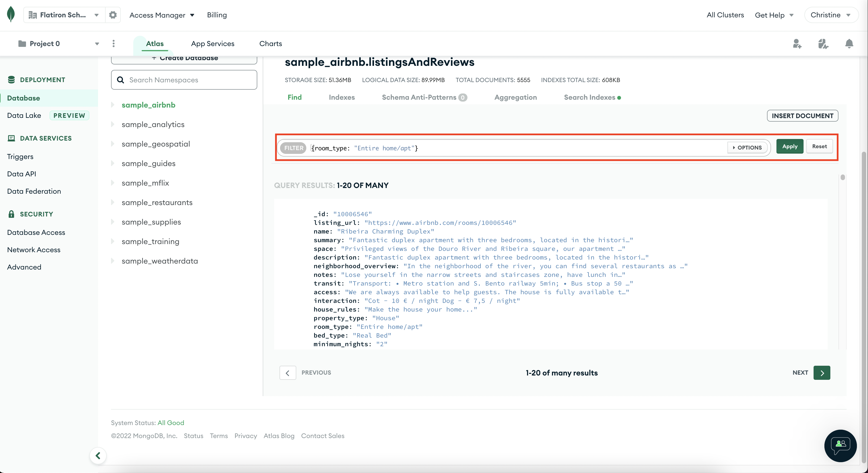Viewport: 868px width, 473px height.
Task: Click the Apply filter button
Action: (790, 146)
